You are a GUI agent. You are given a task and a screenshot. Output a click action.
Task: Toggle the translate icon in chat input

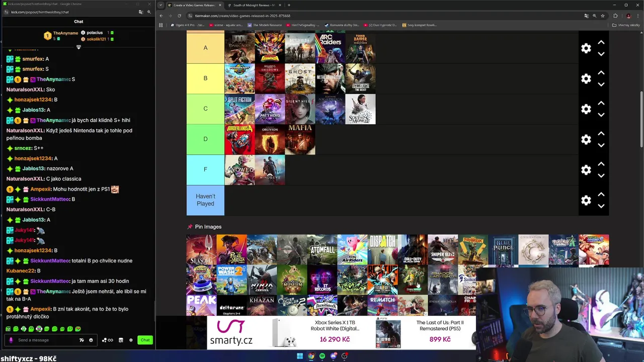[x=82, y=340]
